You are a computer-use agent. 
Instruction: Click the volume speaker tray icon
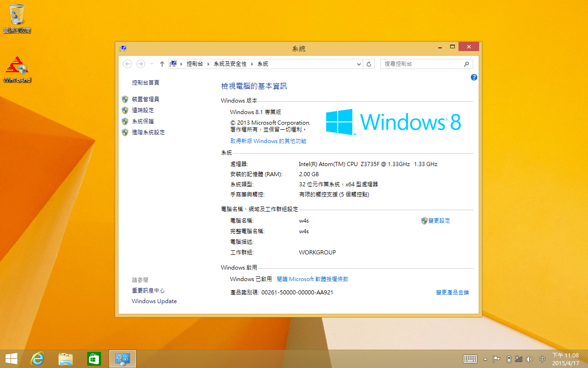click(x=529, y=359)
